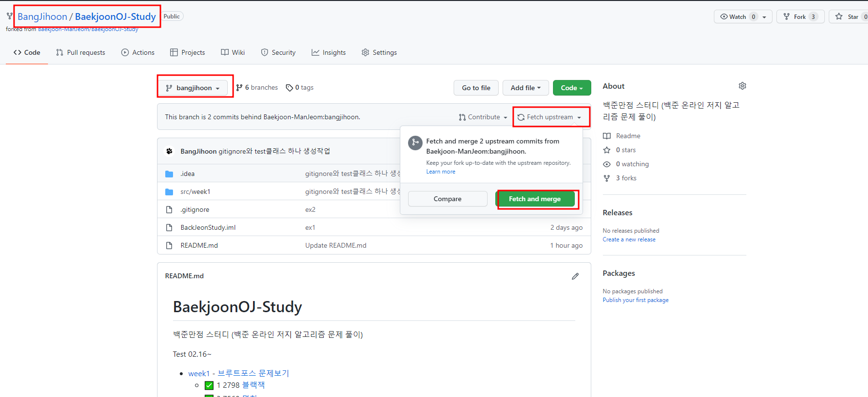View the 6 branches link

(257, 88)
